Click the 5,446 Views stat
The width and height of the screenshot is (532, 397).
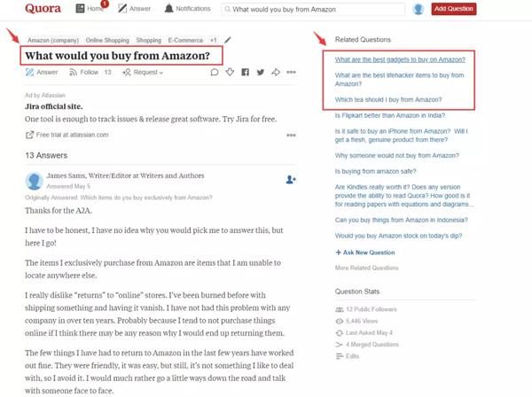[x=356, y=321]
